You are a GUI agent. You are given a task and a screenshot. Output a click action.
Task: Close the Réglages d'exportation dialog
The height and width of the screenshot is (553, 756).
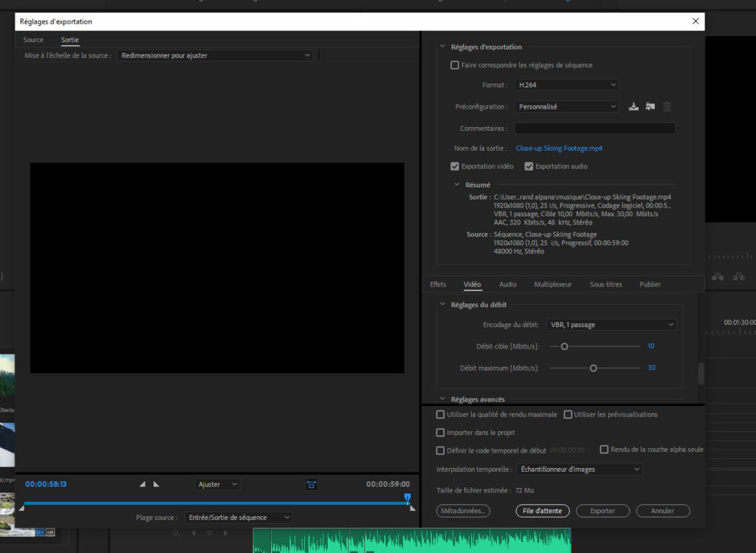695,21
